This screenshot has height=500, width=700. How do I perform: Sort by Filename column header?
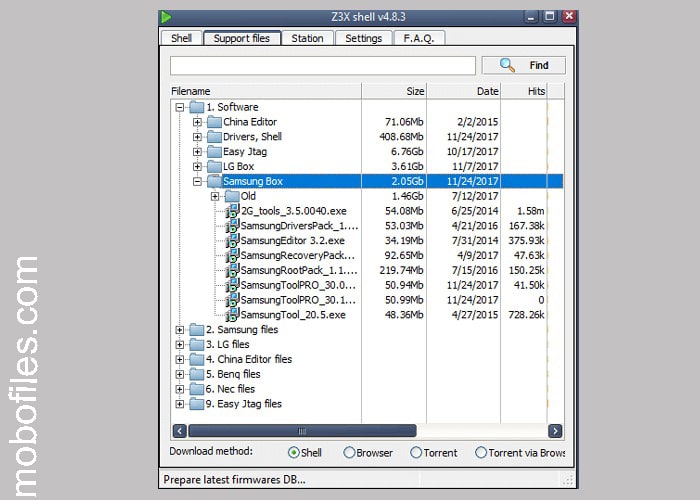(266, 91)
